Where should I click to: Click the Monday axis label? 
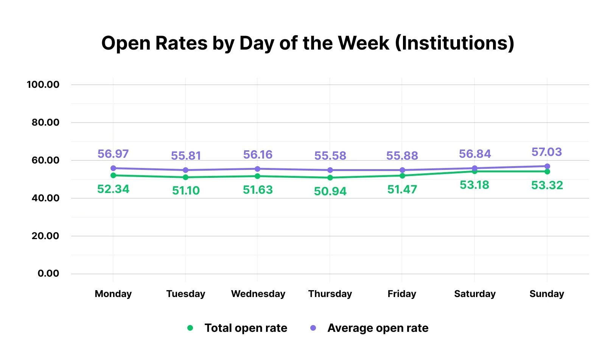113,294
